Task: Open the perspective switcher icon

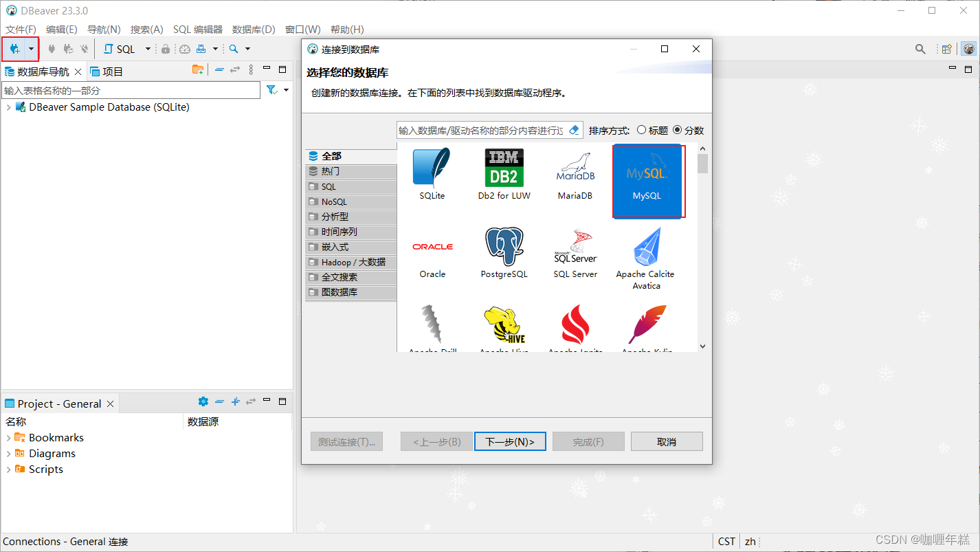Action: 947,49
